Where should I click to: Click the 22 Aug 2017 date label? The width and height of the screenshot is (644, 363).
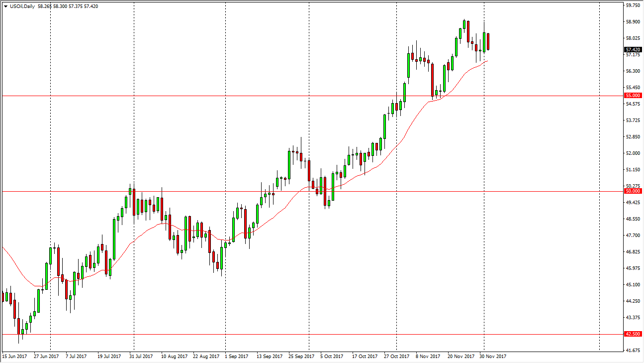[206, 357]
